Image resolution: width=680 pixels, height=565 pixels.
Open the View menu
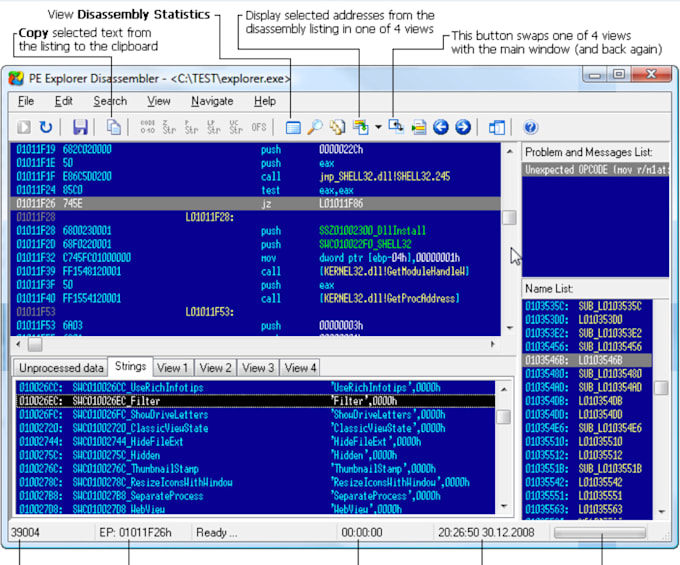tap(159, 101)
